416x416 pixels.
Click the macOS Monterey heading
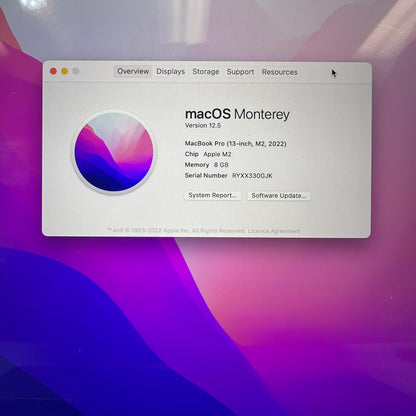[237, 114]
